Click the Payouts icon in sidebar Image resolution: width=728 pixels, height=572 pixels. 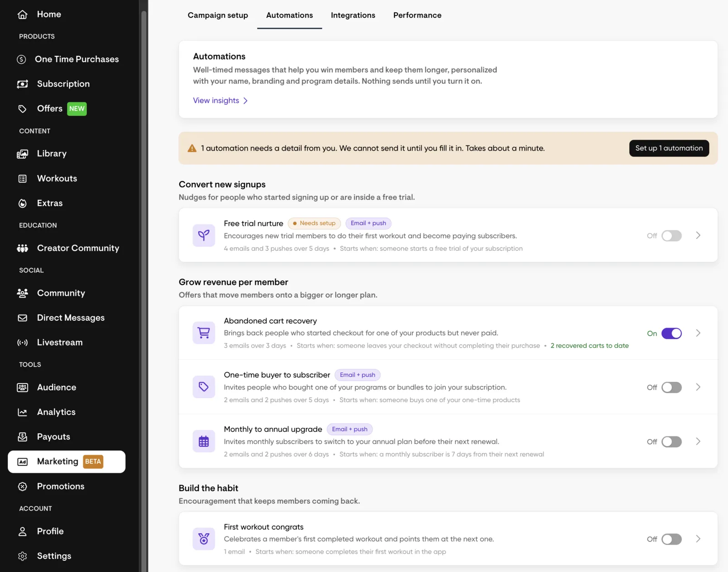tap(22, 437)
